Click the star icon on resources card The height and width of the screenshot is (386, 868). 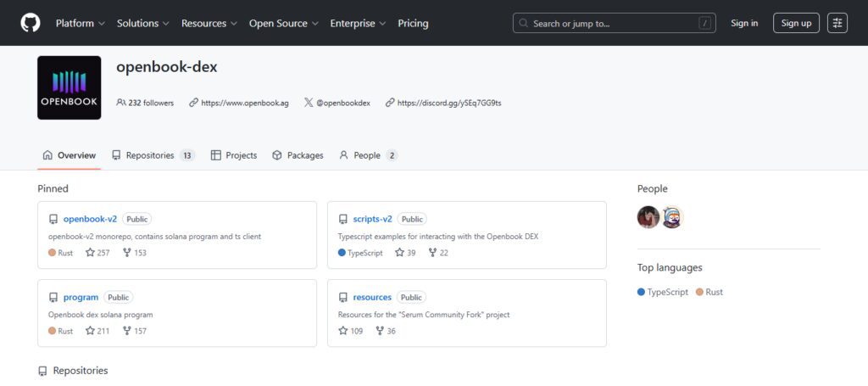342,331
